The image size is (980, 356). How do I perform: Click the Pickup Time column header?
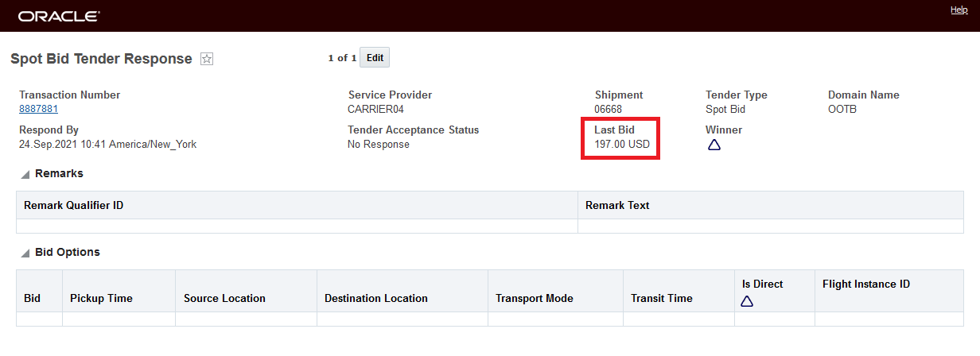pyautogui.click(x=101, y=298)
